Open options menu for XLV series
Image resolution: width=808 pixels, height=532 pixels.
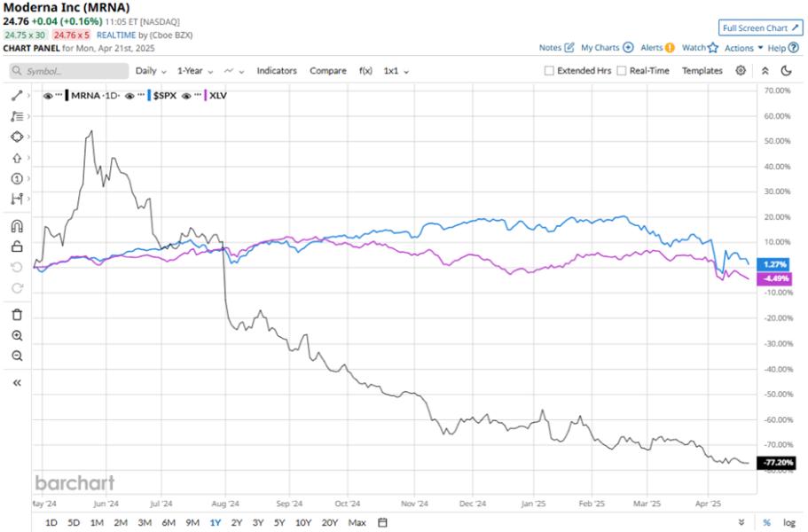click(x=198, y=95)
